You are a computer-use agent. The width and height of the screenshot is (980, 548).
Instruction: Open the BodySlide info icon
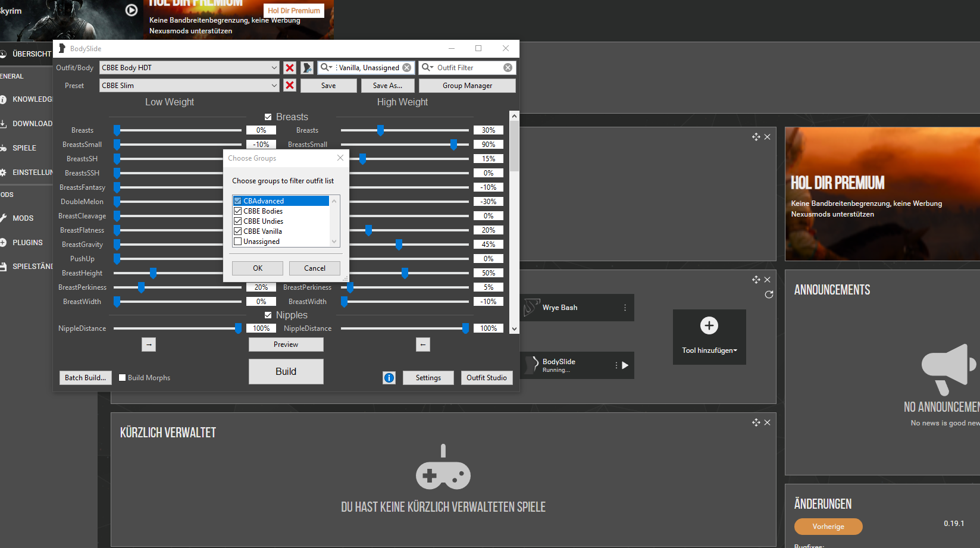tap(389, 378)
